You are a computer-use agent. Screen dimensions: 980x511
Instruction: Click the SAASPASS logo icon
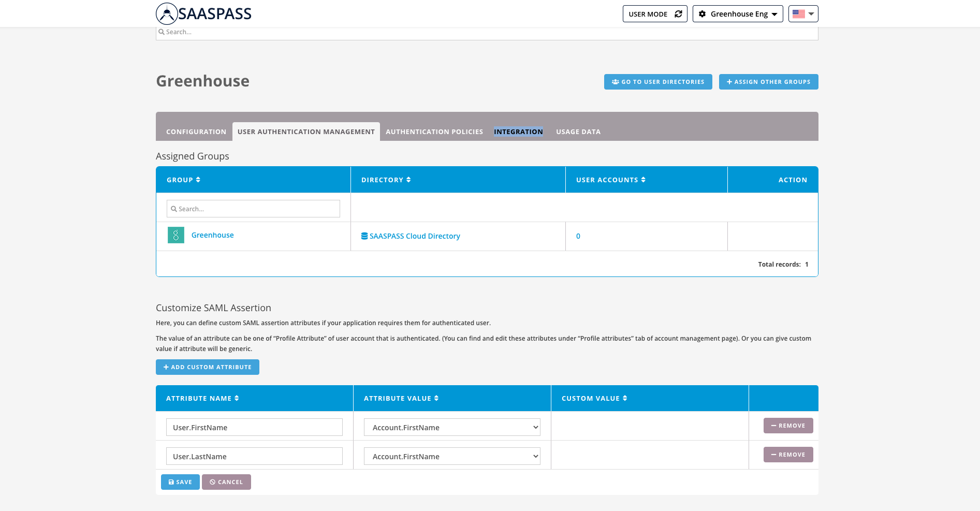167,14
